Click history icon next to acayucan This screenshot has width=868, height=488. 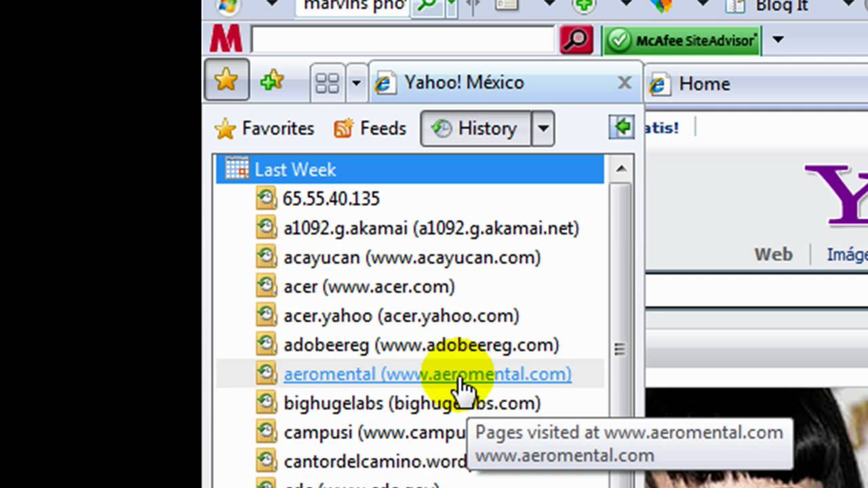click(267, 256)
